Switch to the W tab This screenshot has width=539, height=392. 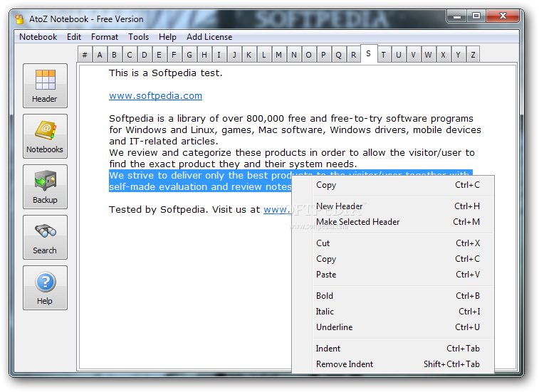tap(429, 55)
